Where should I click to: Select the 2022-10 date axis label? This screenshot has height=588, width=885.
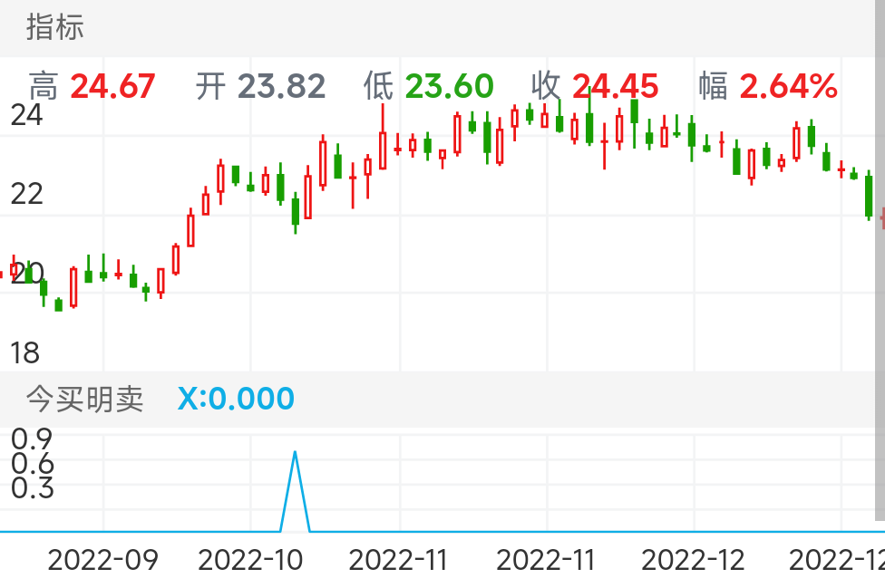250,560
